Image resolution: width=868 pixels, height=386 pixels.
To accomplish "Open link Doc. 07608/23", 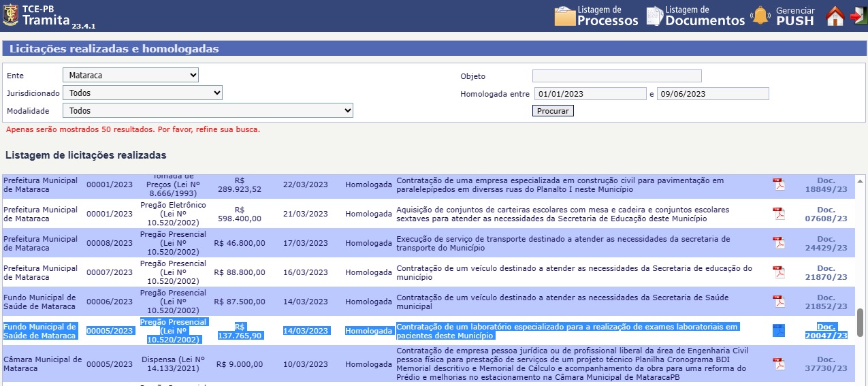I will 826,214.
